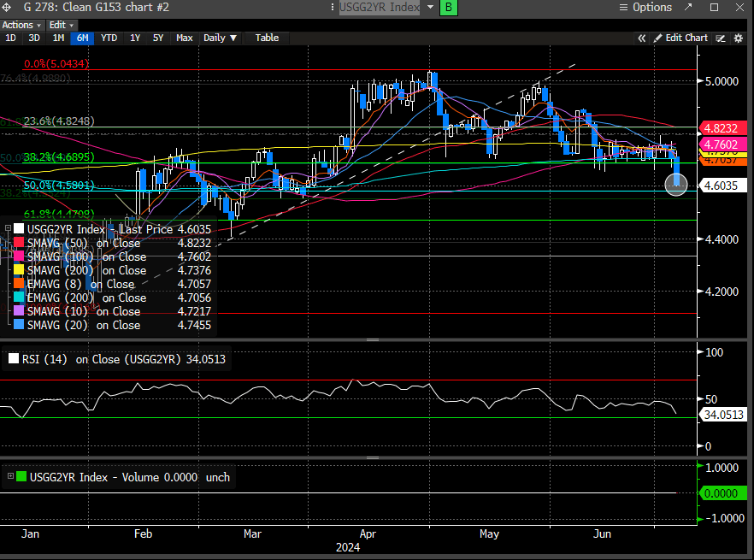Click the green B security-type icon
This screenshot has height=560, width=754.
449,8
